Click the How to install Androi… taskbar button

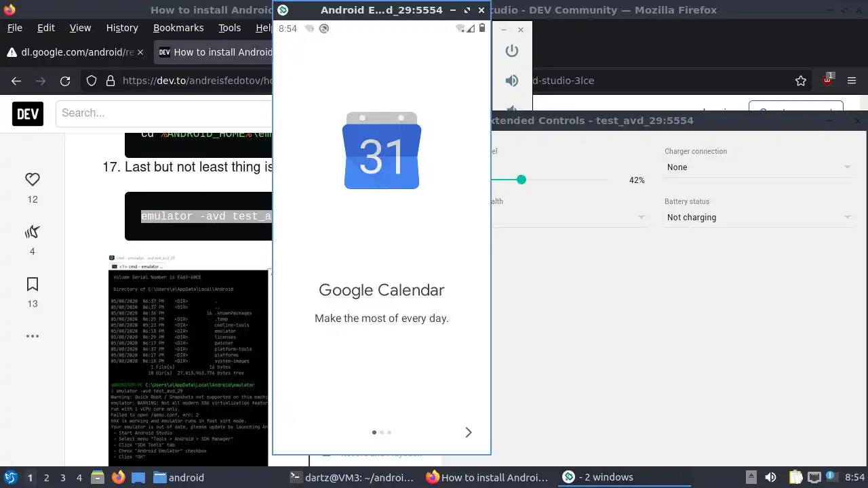click(x=487, y=477)
